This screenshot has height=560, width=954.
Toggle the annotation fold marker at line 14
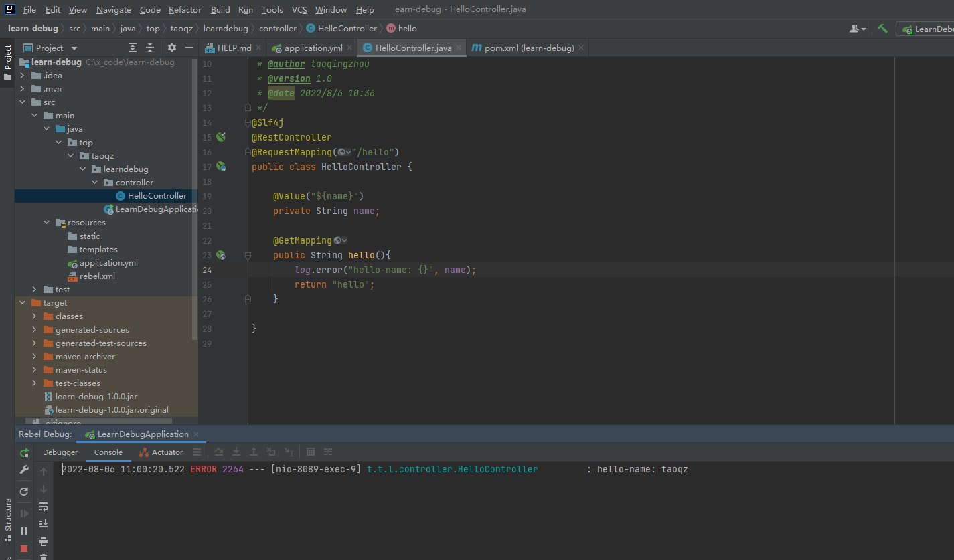click(248, 122)
